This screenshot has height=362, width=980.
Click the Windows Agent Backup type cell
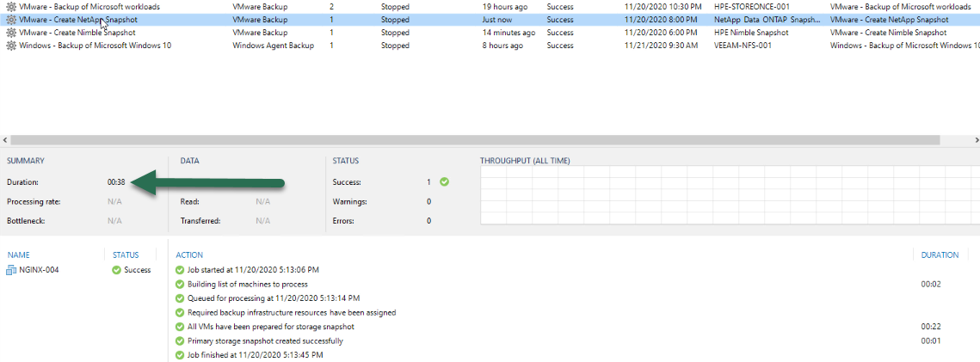click(273, 46)
